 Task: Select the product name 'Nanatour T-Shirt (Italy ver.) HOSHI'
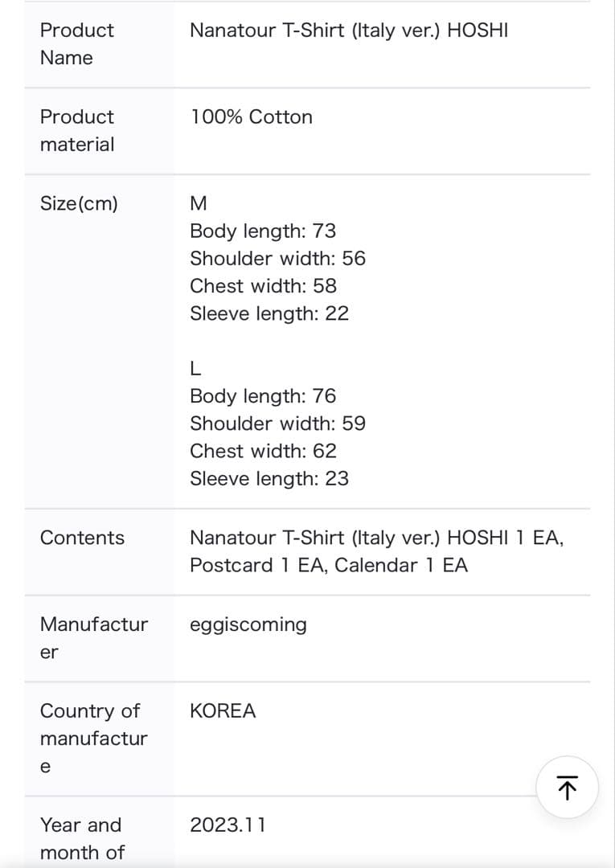349,31
